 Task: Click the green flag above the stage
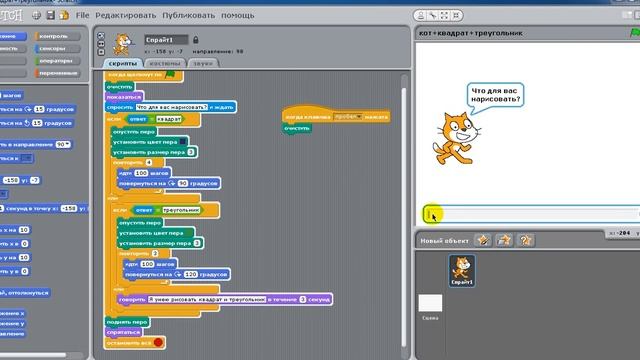(x=635, y=33)
